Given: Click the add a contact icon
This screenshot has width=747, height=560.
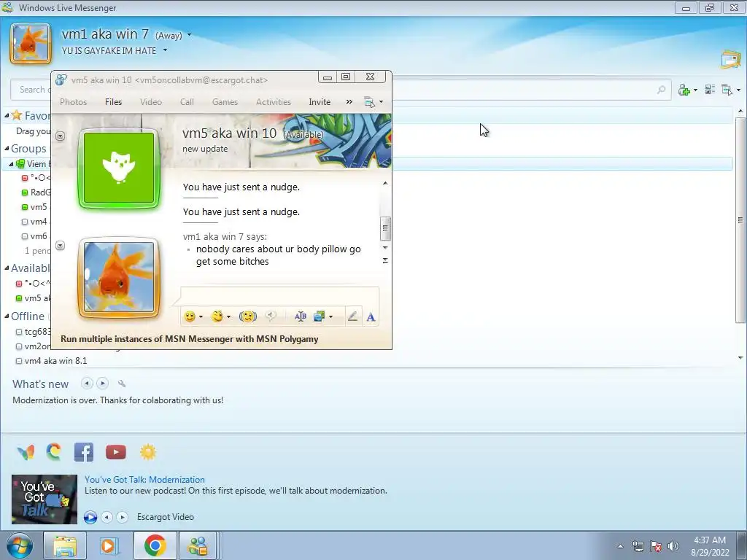Looking at the screenshot, I should (684, 90).
